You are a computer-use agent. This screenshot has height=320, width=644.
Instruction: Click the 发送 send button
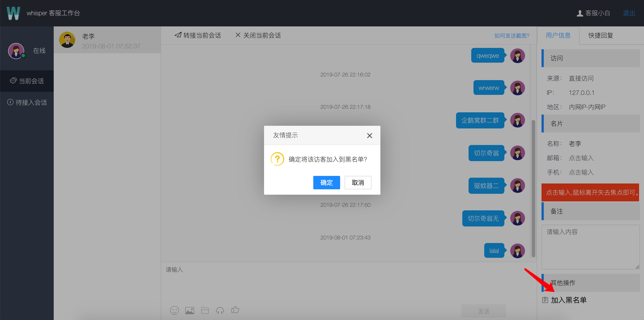[x=484, y=311]
